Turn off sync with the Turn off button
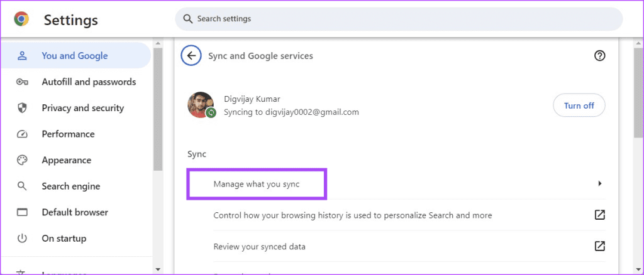 (x=579, y=105)
